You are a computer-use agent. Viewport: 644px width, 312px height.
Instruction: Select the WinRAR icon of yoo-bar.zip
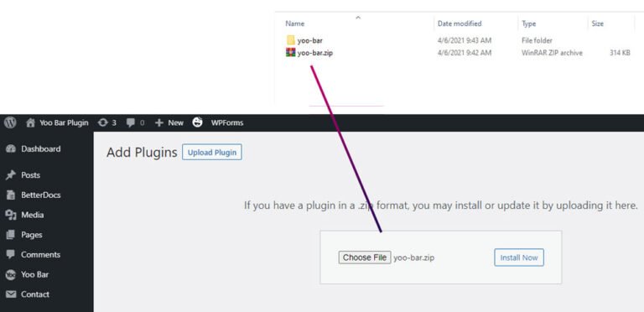(x=291, y=53)
